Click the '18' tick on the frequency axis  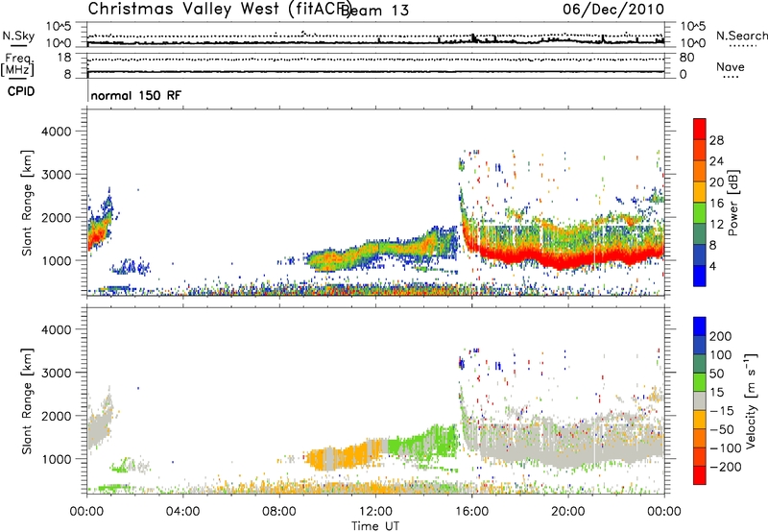64,58
